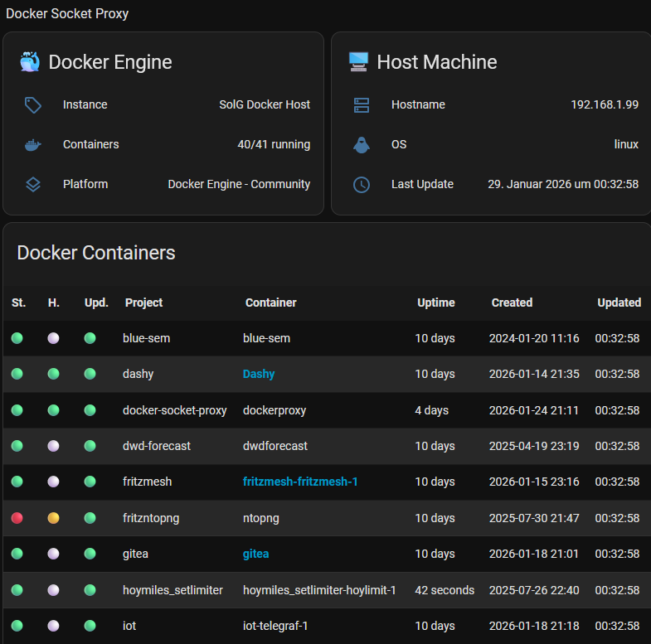
Task: Click the tag icon next to Instance
Action: pyautogui.click(x=33, y=105)
